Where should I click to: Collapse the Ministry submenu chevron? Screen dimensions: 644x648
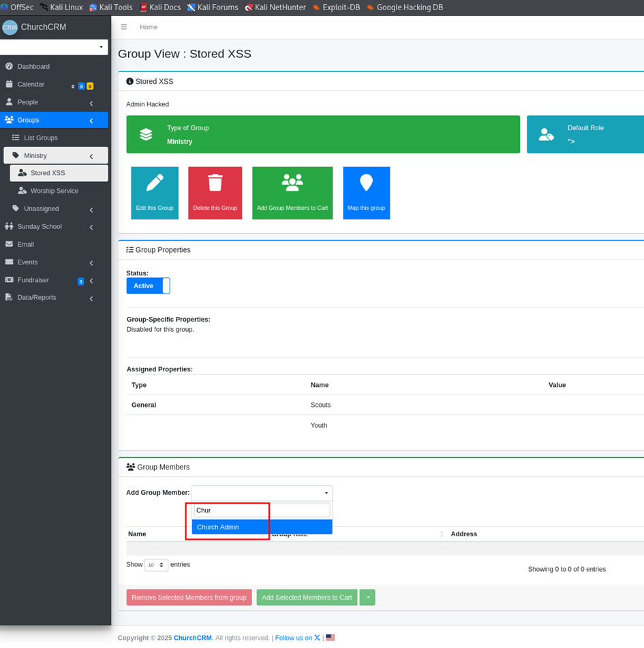pyautogui.click(x=91, y=156)
